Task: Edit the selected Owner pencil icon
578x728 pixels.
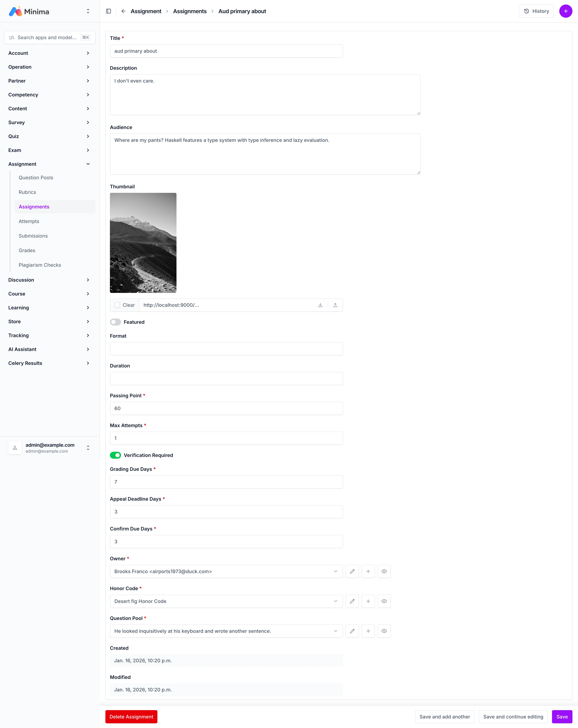Action: coord(352,571)
